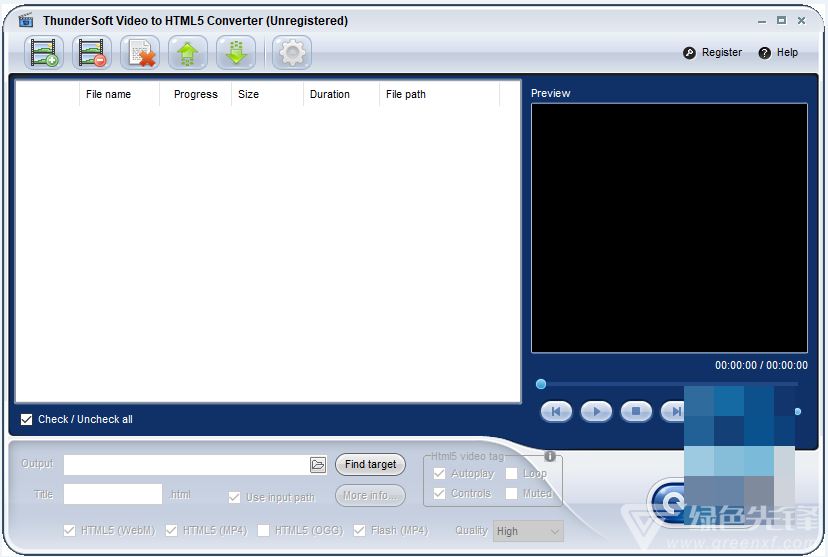Open the Quality dropdown
The width and height of the screenshot is (828, 557).
529,531
